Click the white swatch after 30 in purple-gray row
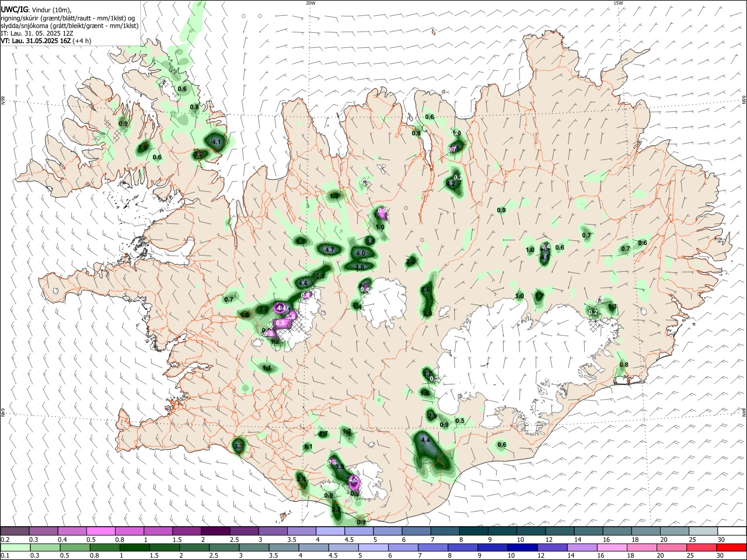747x560 pixels. (732, 531)
